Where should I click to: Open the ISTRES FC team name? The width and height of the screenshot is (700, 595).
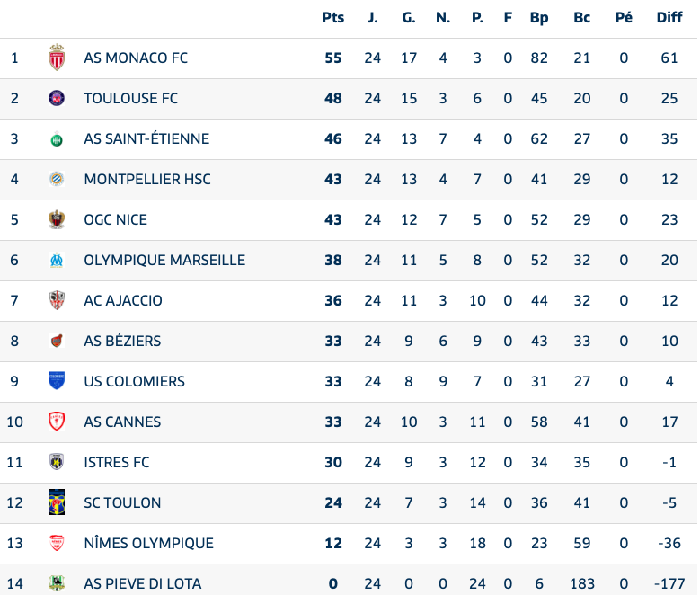pos(117,462)
